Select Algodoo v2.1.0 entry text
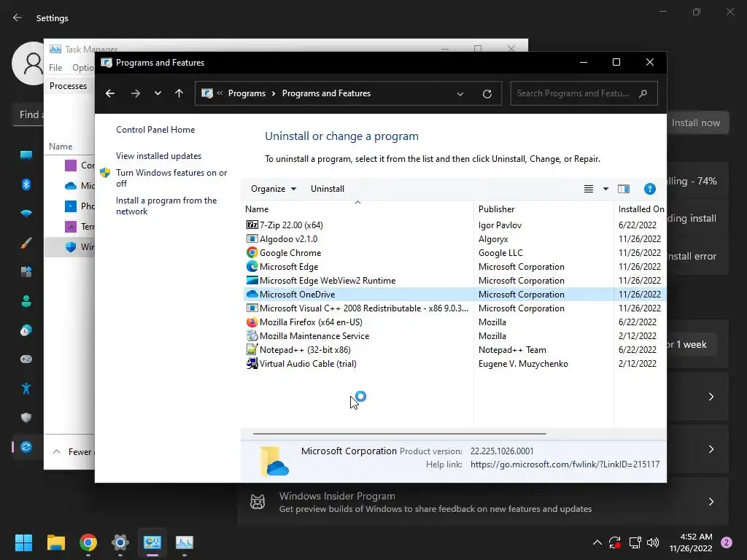This screenshot has height=560, width=747. pos(288,239)
